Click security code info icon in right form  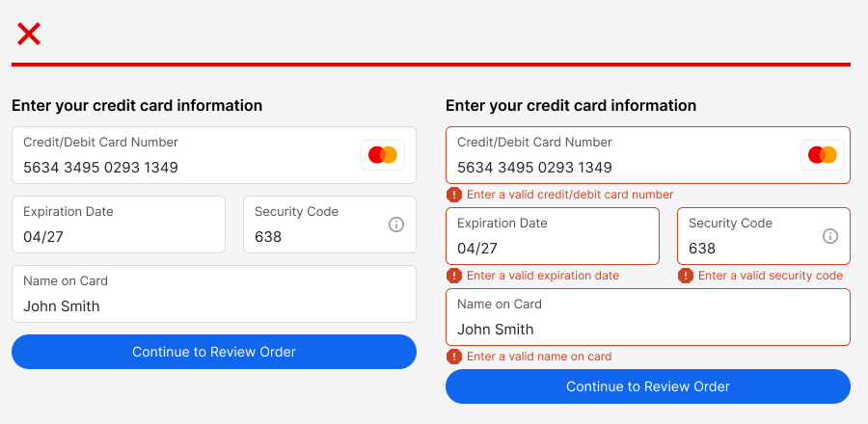tap(829, 236)
